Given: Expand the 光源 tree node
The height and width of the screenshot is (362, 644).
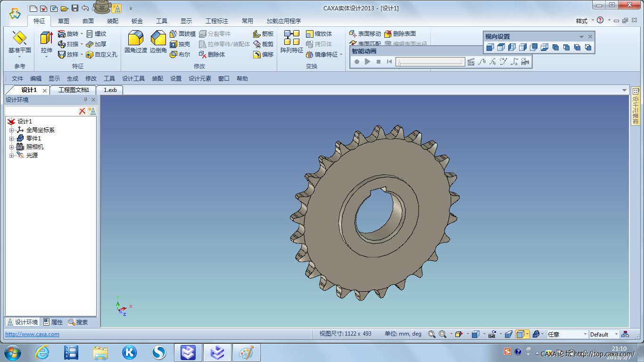Looking at the screenshot, I should point(12,156).
